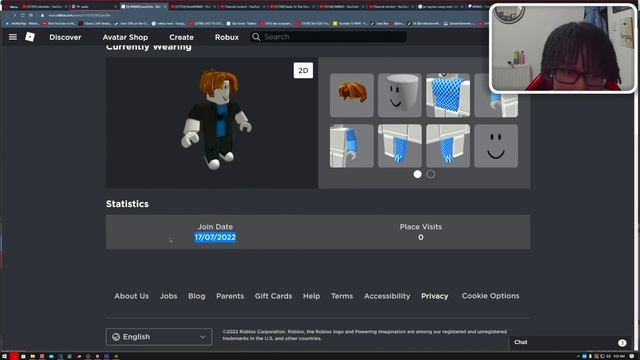
Task: Open the first blue checkered leg item
Action: [400, 146]
